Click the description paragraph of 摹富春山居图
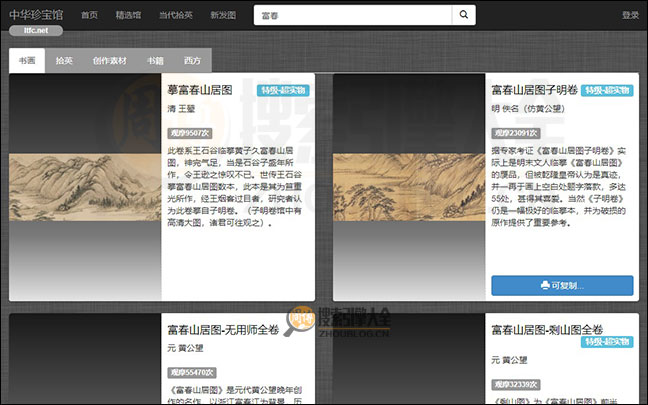Screen dimensions: 648x405 click(235, 187)
